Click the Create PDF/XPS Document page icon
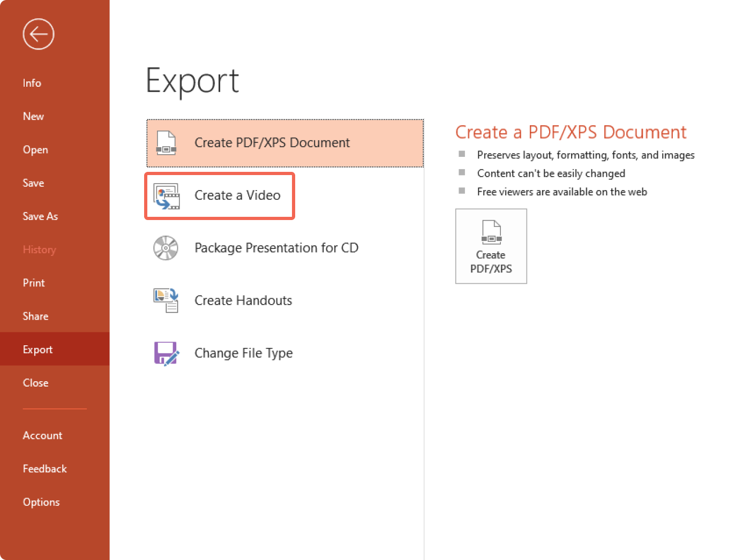This screenshot has height=560, width=750. click(166, 143)
